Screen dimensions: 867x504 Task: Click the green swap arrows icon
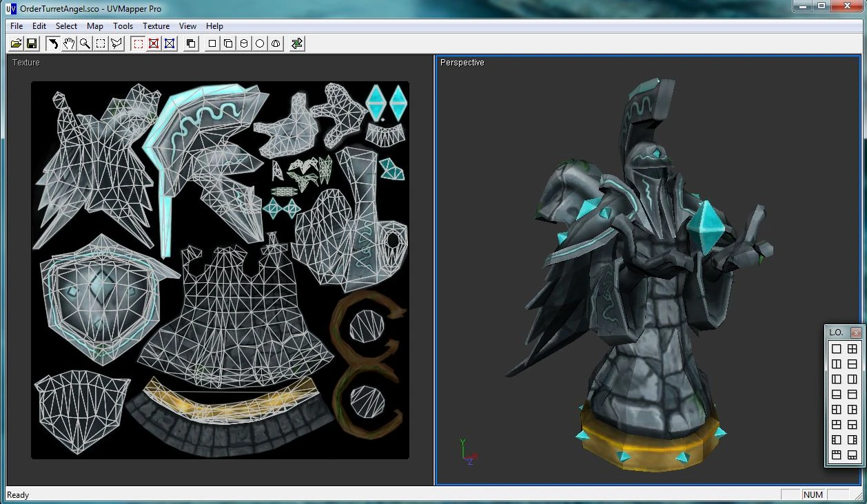point(297,43)
